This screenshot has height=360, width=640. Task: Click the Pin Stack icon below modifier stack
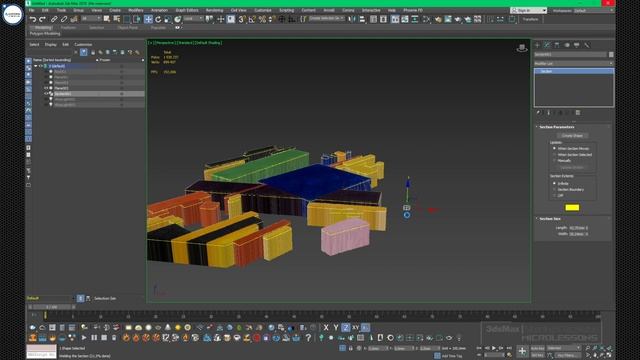point(539,113)
